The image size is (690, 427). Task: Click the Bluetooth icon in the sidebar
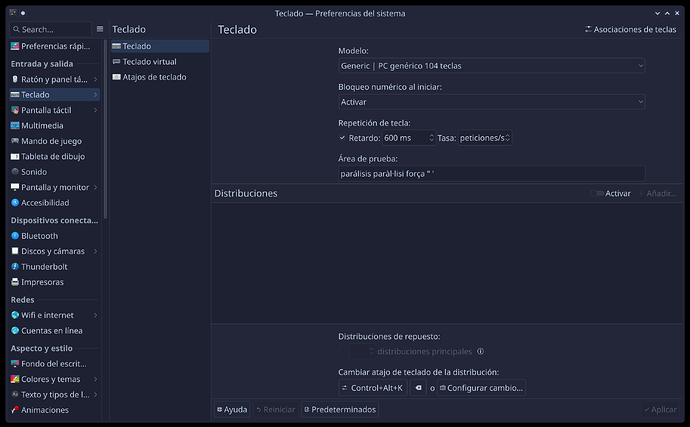coord(15,236)
